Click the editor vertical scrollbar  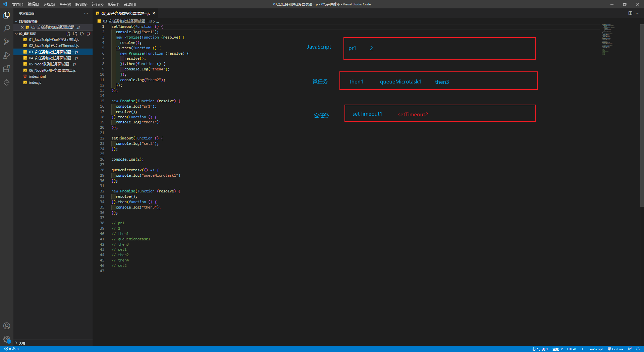[642, 116]
